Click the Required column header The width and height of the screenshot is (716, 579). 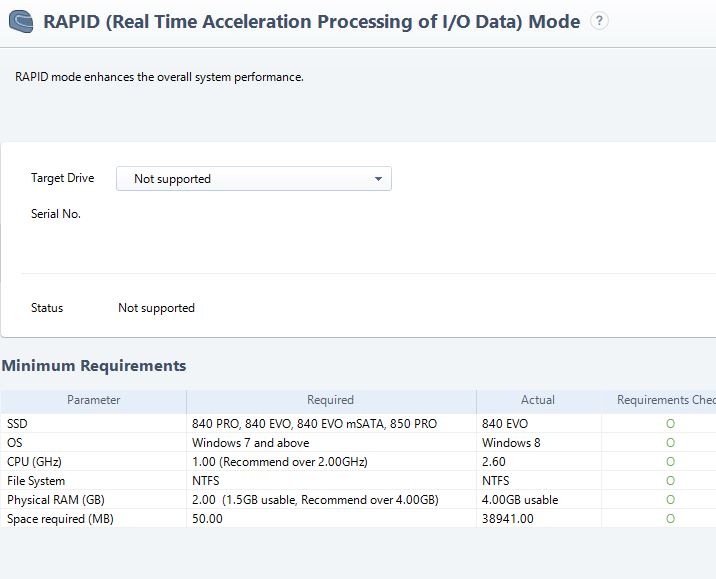(331, 400)
